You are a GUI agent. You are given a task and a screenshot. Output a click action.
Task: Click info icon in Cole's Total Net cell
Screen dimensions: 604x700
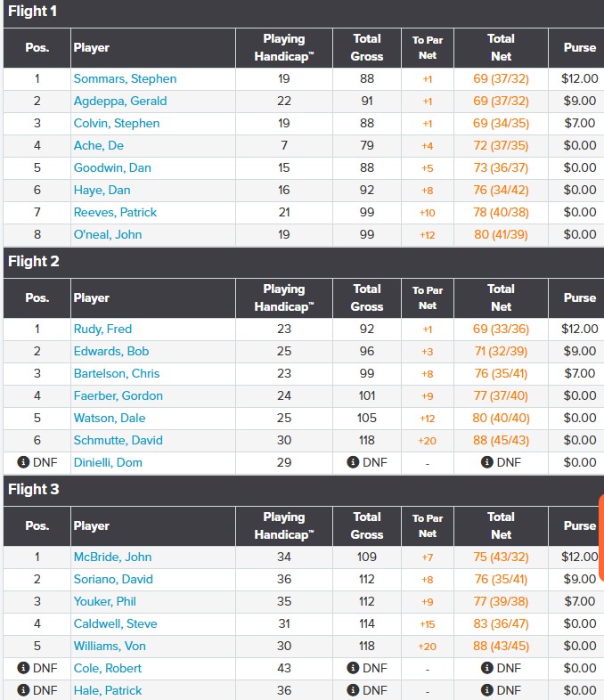coord(486,668)
